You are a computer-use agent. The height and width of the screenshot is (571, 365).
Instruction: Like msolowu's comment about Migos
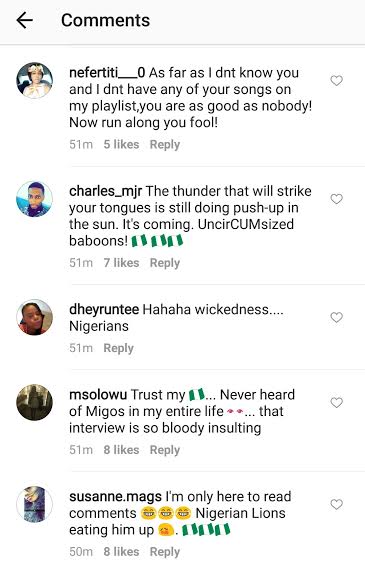(x=336, y=402)
